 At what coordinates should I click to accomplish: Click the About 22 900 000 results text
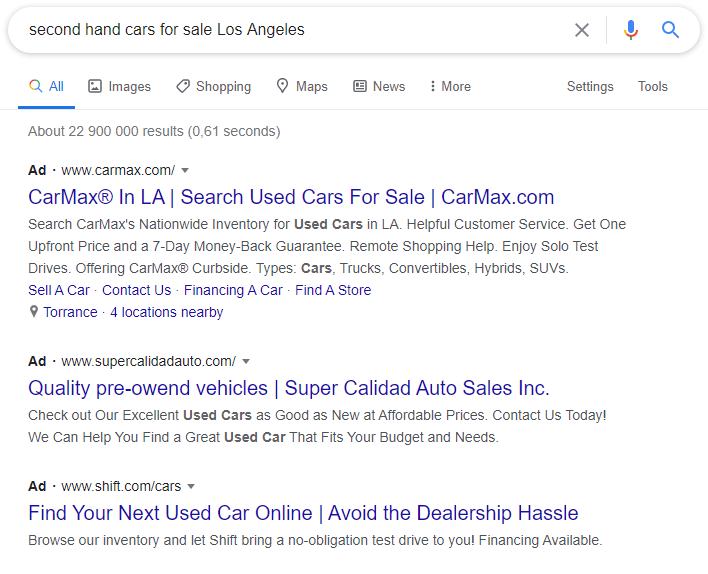[x=154, y=131]
